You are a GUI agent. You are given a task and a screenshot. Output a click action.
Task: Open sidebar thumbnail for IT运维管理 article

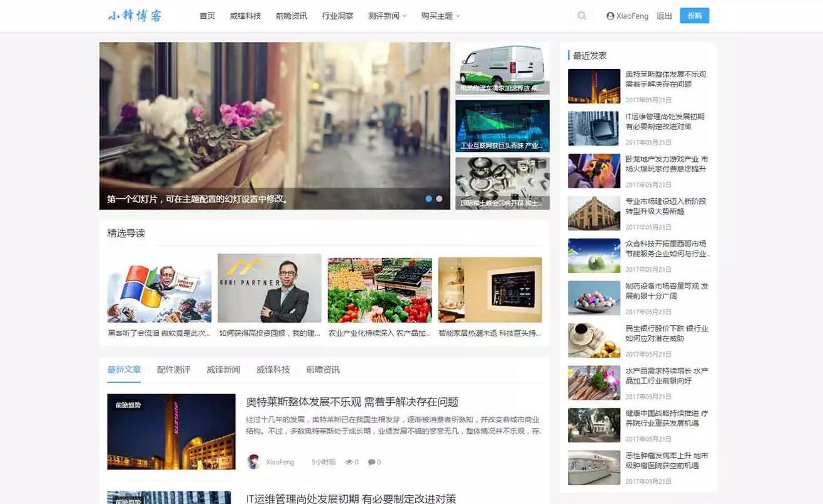(594, 129)
